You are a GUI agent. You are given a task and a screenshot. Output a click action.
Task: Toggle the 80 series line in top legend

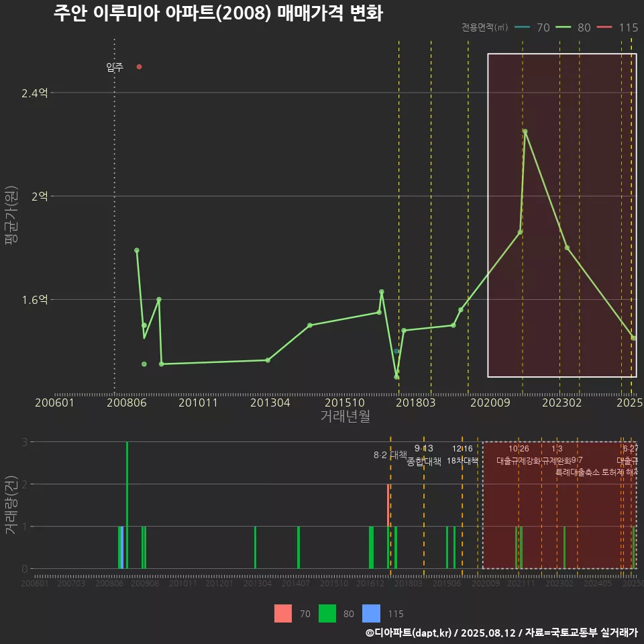563,28
